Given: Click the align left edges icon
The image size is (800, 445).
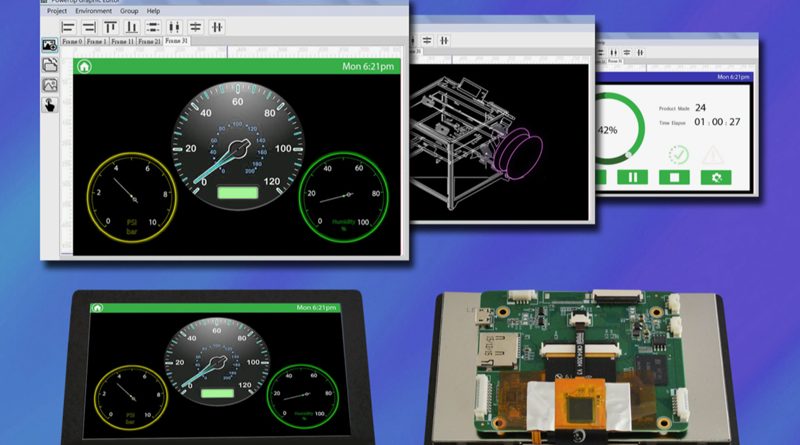Looking at the screenshot, I should (x=69, y=27).
